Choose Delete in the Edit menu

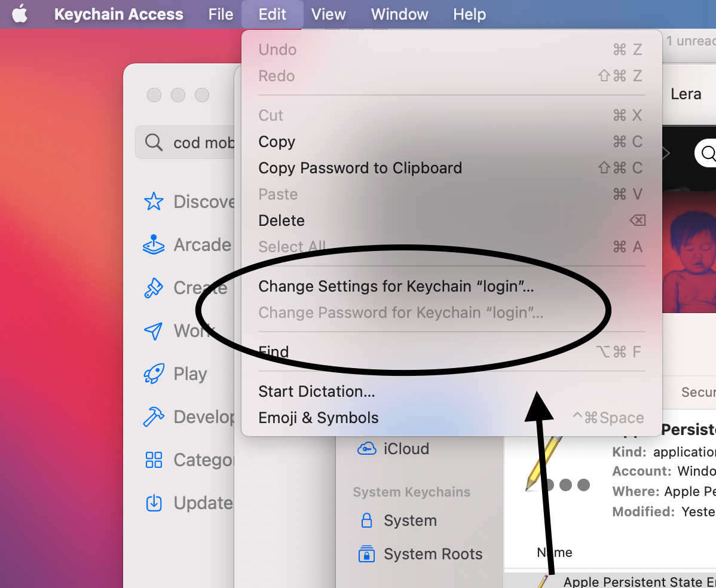coord(451,220)
